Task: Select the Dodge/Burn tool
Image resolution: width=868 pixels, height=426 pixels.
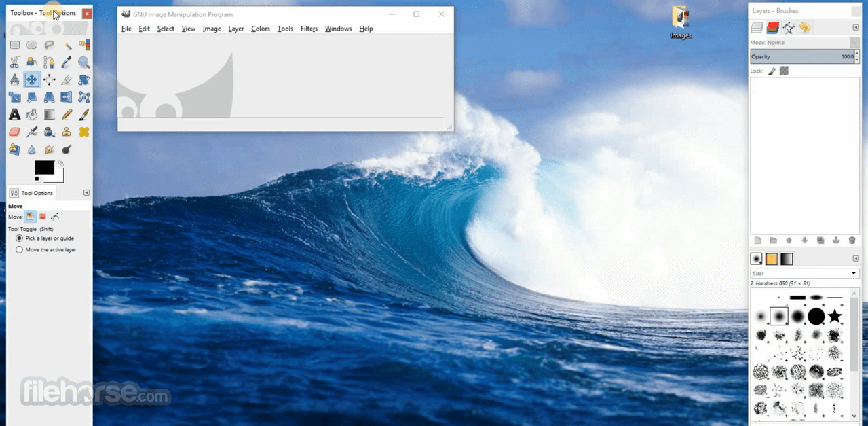Action: [x=67, y=149]
